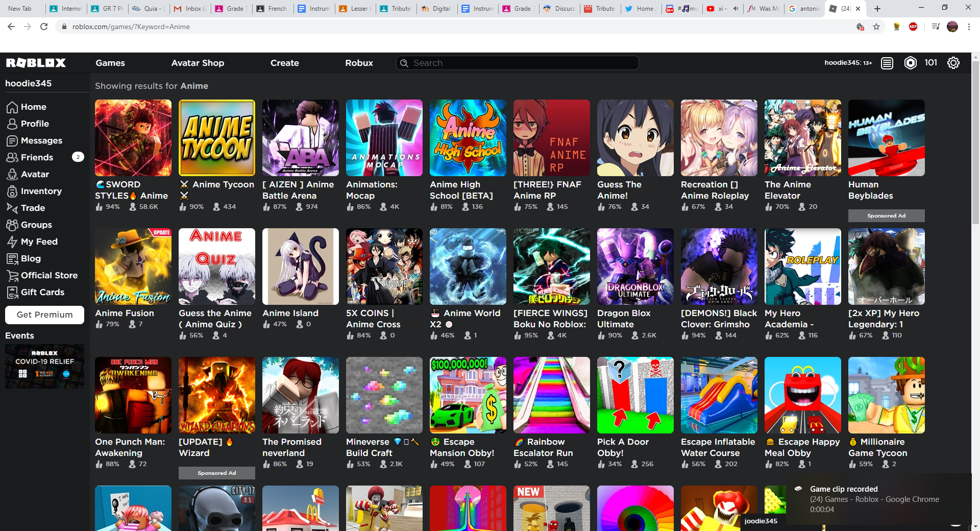The image size is (980, 531).
Task: Open the Blog sidebar icon
Action: (x=12, y=259)
